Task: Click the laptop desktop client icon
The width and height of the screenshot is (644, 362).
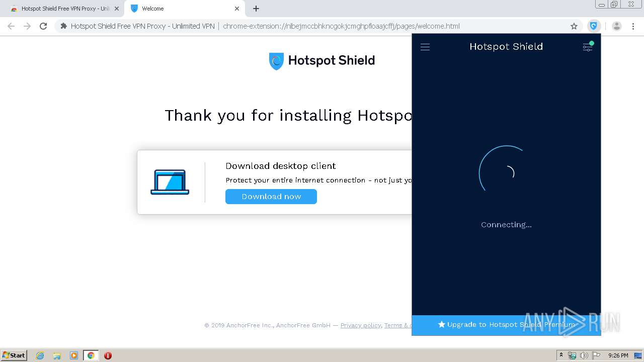Action: pos(170,182)
